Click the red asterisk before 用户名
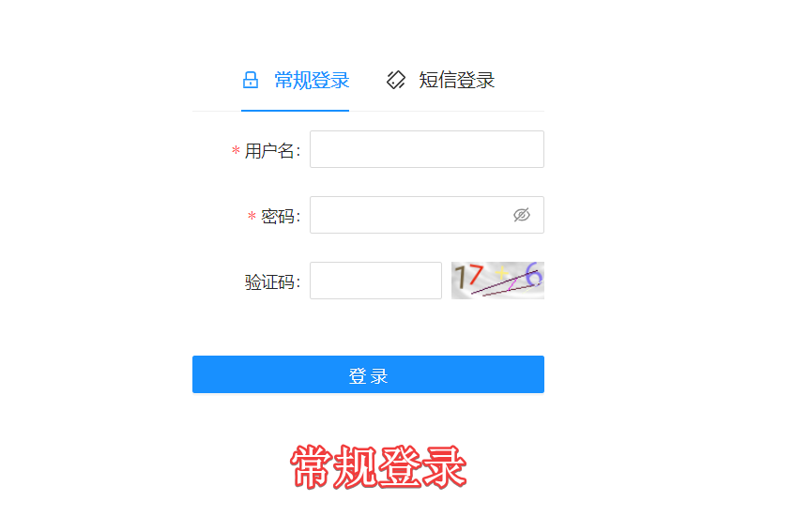This screenshot has height=532, width=794. tap(236, 150)
